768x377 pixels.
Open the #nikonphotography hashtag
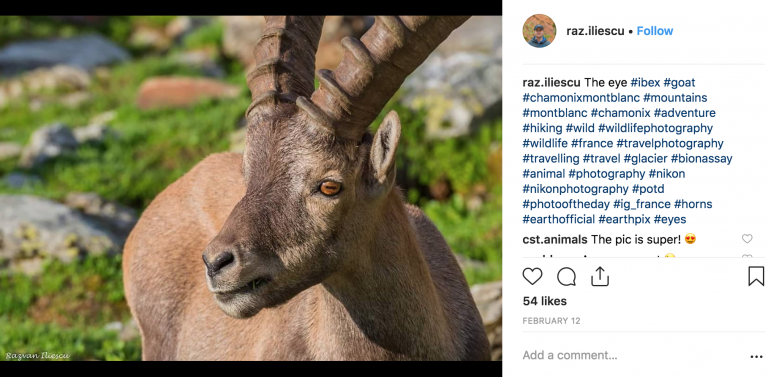point(576,189)
